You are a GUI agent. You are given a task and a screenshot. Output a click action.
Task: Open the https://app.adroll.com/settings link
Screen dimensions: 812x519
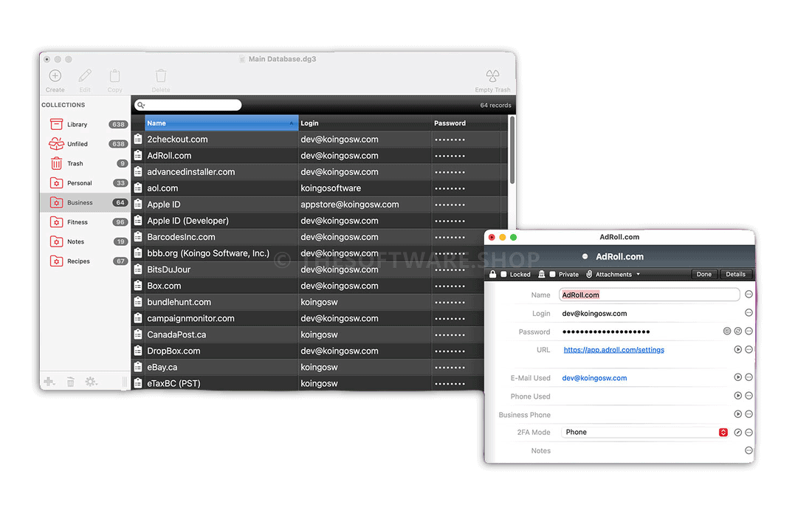[x=613, y=350]
